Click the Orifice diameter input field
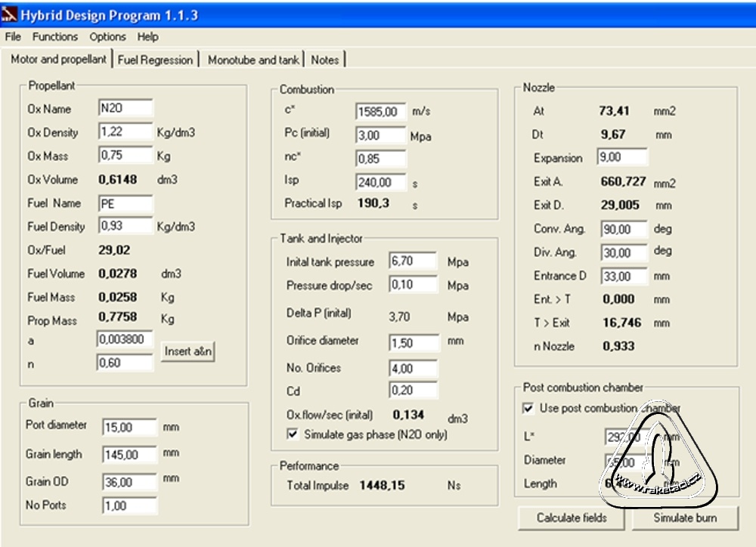Image resolution: width=756 pixels, height=547 pixels. (414, 343)
